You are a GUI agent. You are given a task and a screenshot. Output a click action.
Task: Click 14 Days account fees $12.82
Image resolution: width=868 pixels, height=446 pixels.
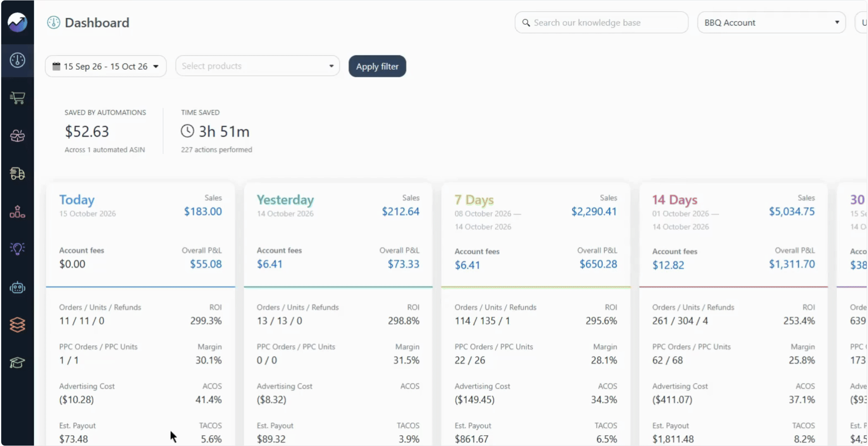(668, 265)
